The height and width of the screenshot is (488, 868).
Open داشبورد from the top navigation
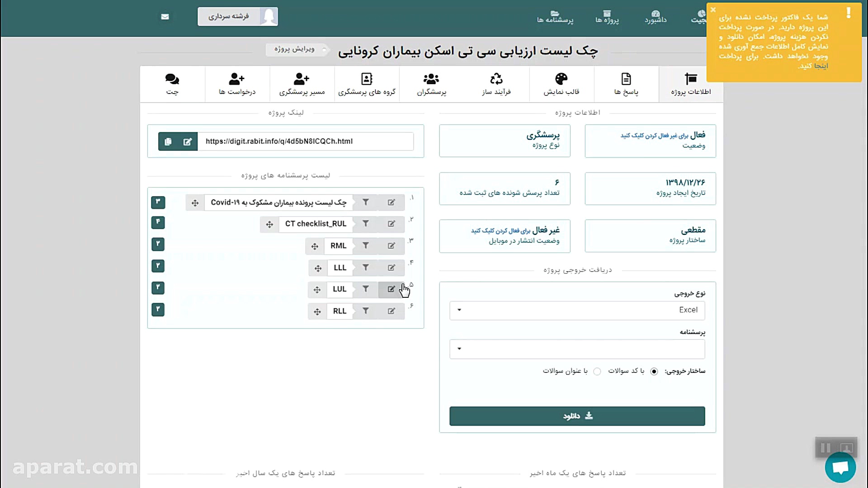point(655,17)
